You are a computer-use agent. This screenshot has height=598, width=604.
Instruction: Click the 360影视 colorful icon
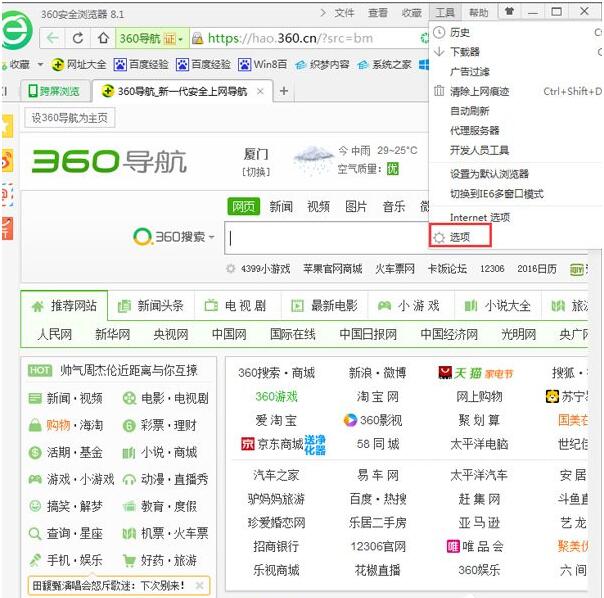(x=350, y=420)
